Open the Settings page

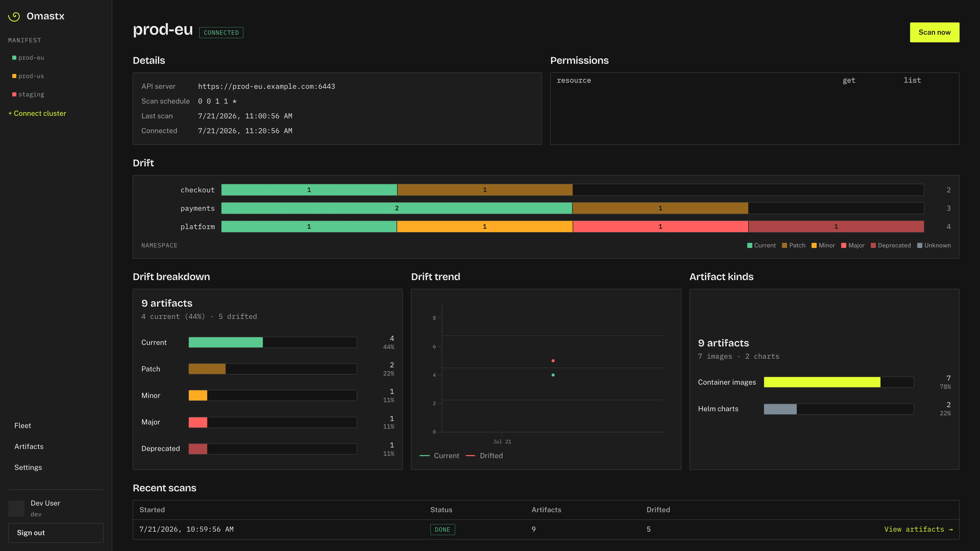[28, 467]
